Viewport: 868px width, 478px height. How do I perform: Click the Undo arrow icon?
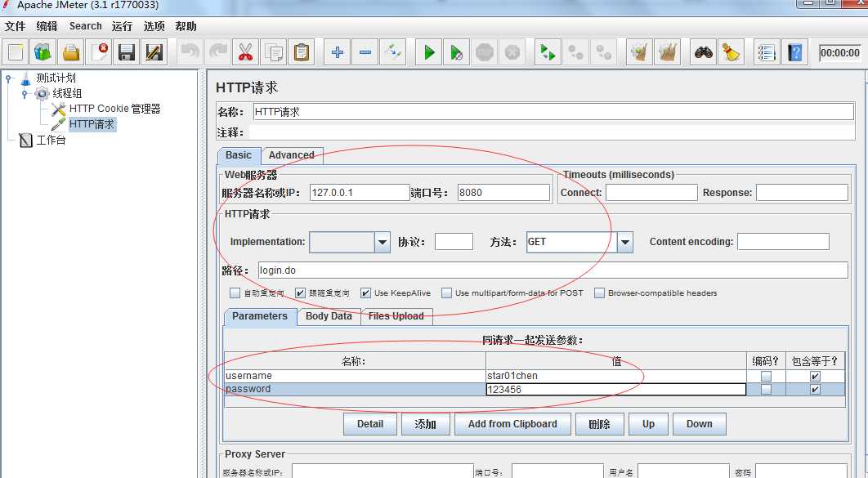point(190,52)
